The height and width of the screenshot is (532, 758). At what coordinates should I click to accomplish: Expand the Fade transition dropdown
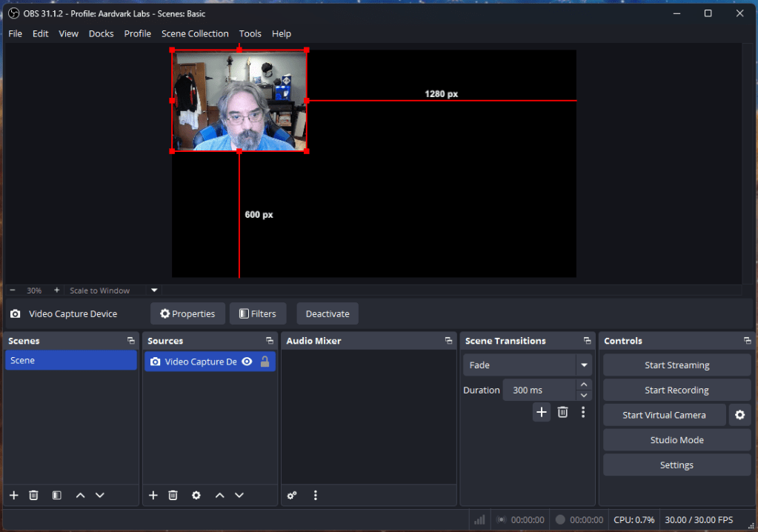585,365
